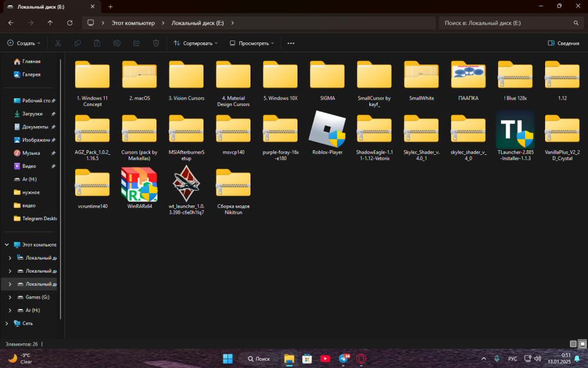Select the ПААПКА folder
The width and height of the screenshot is (588, 368).
pyautogui.click(x=468, y=75)
